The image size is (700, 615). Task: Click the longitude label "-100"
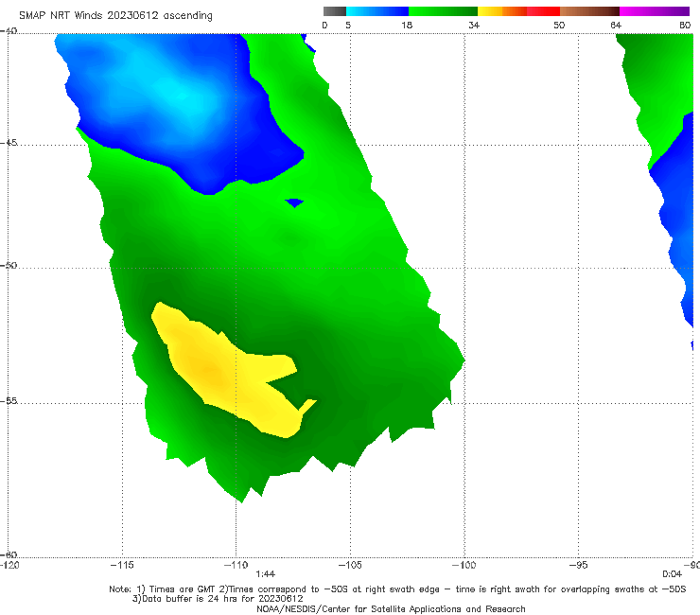464,565
